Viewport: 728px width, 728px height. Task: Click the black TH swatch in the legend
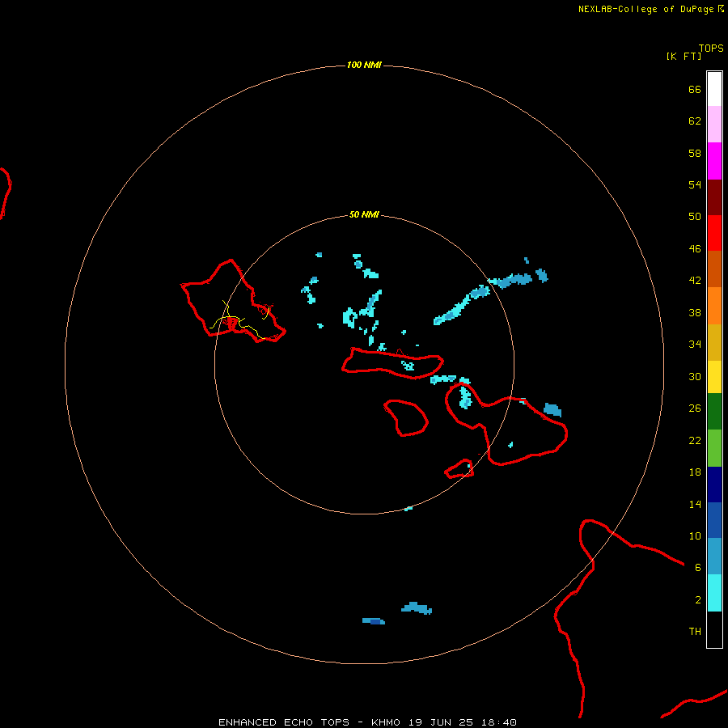(x=714, y=629)
